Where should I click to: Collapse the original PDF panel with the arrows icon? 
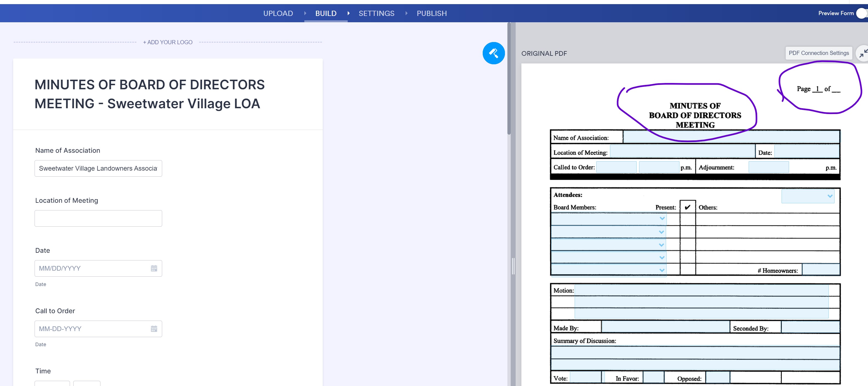click(x=863, y=53)
